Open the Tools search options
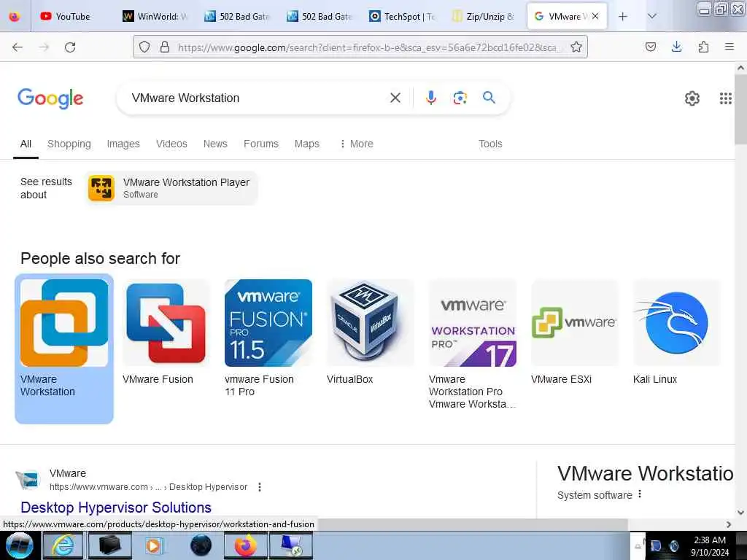The height and width of the screenshot is (560, 747). (490, 144)
